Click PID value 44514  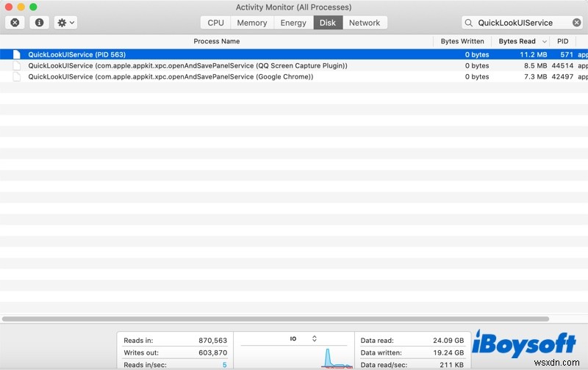click(562, 65)
